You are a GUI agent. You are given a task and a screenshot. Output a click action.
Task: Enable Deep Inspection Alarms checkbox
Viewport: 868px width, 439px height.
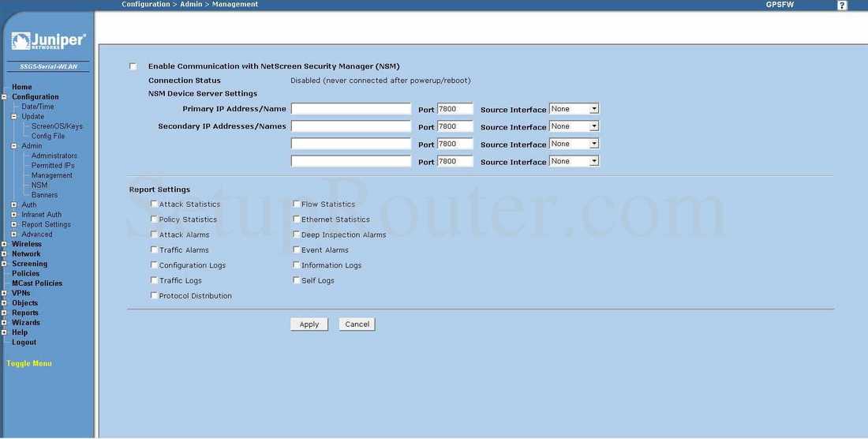coord(296,235)
